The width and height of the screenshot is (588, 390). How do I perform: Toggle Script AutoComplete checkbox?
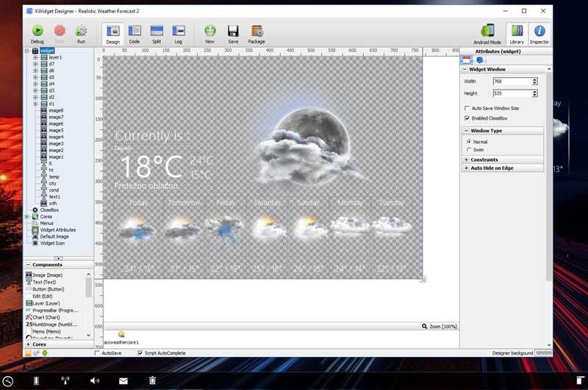140,353
